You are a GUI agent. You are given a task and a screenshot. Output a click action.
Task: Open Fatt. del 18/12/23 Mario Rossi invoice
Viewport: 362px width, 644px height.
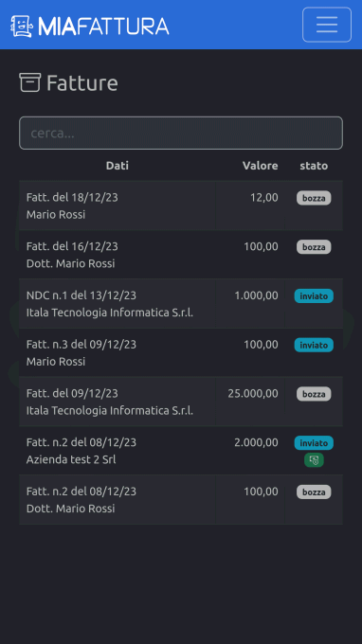[x=181, y=206]
